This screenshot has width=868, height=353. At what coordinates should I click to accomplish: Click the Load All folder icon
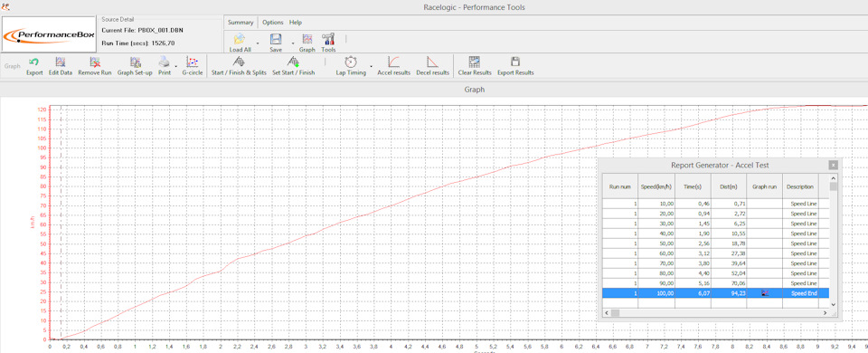point(239,39)
